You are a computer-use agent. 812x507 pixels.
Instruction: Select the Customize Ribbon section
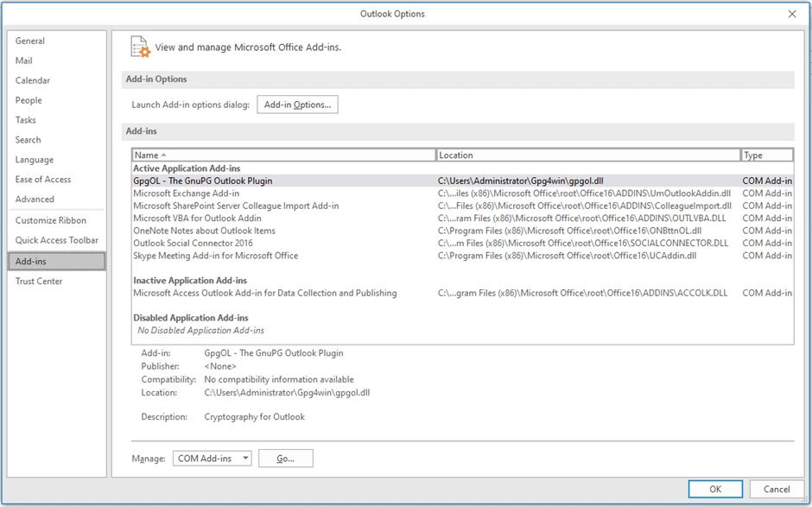coord(48,220)
